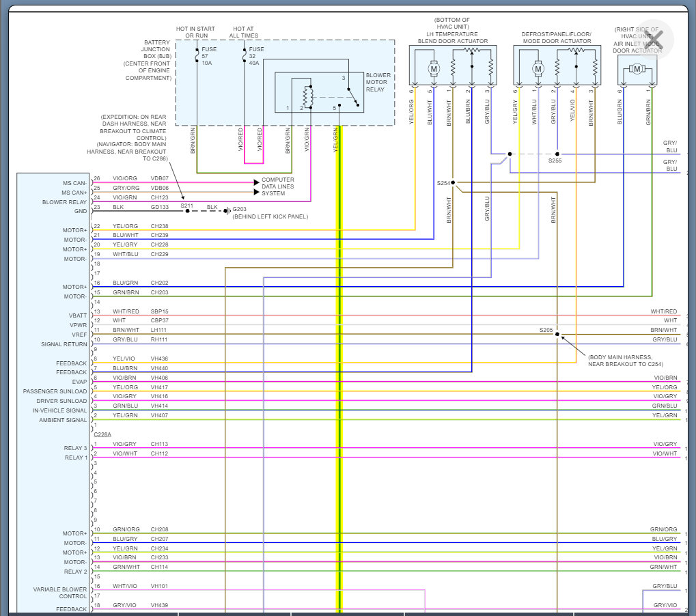Select circuit code 'SBP15'

pos(159,311)
